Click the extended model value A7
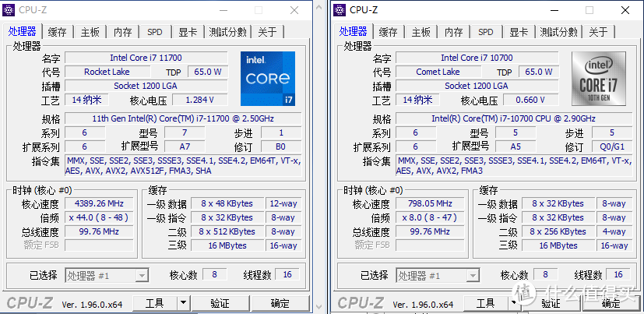The height and width of the screenshot is (314, 644). click(x=185, y=146)
